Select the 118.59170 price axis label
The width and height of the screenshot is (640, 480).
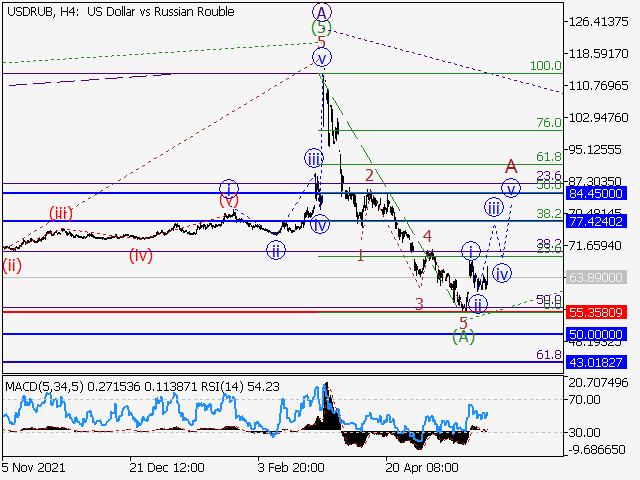click(x=598, y=53)
